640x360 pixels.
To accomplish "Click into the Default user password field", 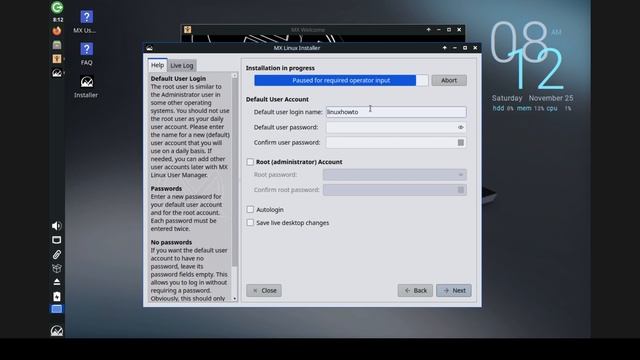I will [x=396, y=127].
